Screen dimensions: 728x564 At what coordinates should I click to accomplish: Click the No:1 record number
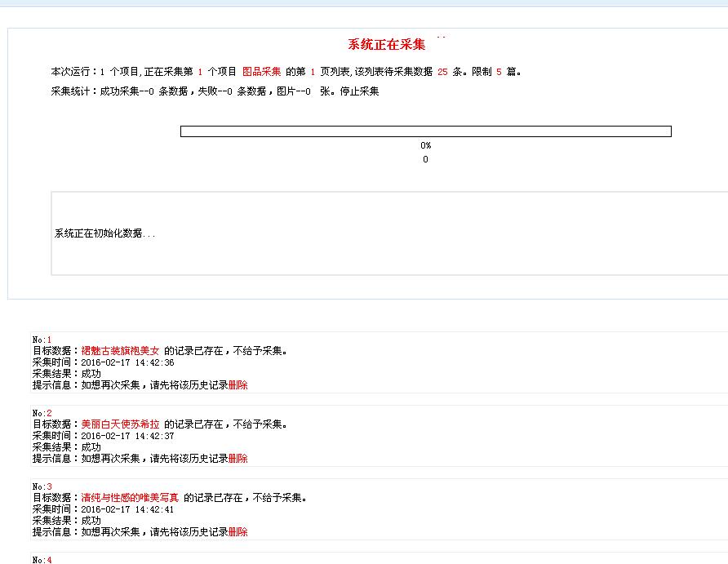42,340
